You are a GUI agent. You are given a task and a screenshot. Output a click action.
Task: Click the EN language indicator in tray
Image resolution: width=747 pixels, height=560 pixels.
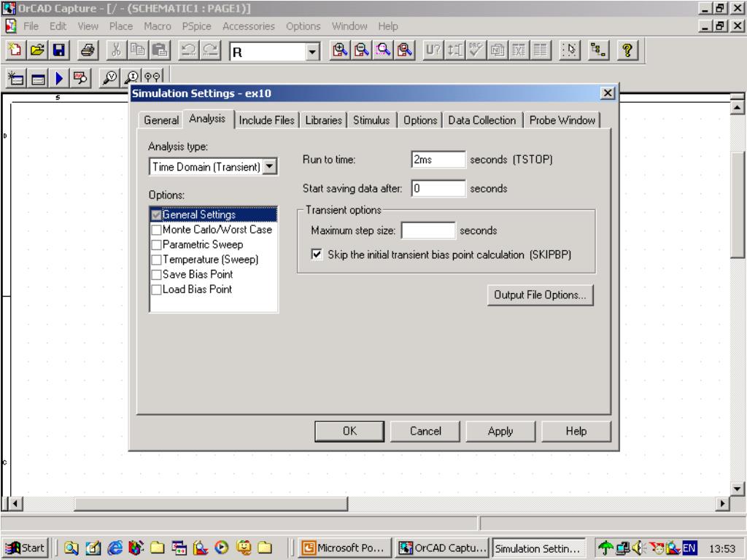coord(689,548)
